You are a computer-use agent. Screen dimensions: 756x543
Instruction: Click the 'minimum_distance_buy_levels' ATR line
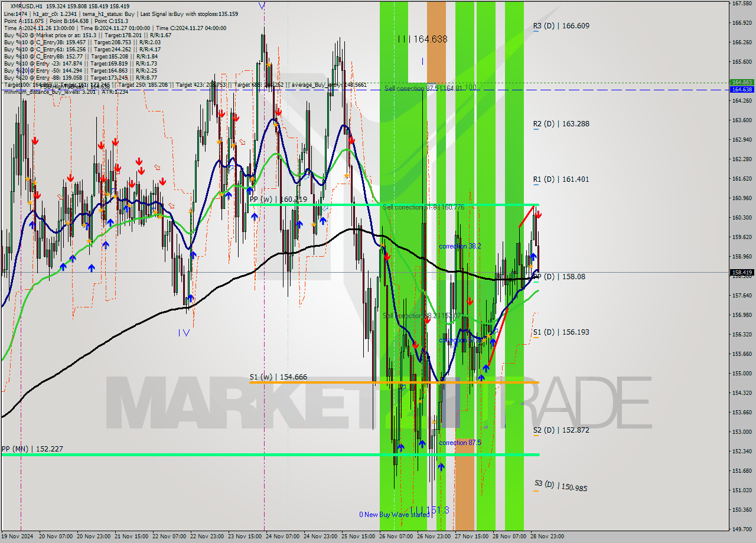[66, 91]
